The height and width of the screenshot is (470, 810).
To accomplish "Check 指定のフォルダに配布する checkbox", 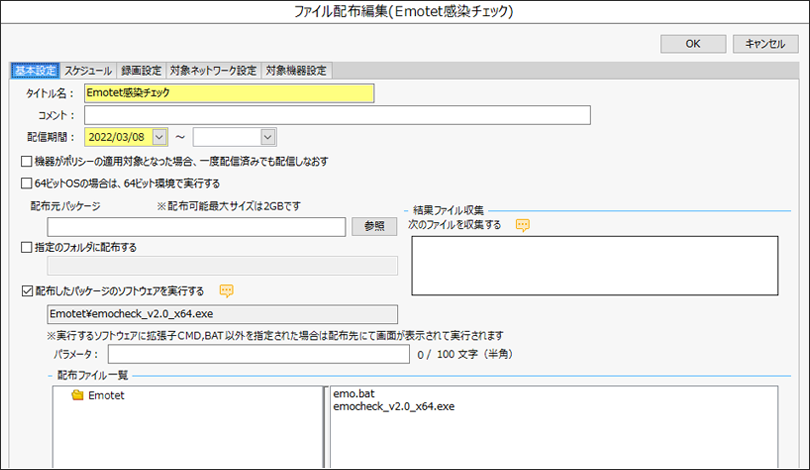I will pyautogui.click(x=26, y=247).
